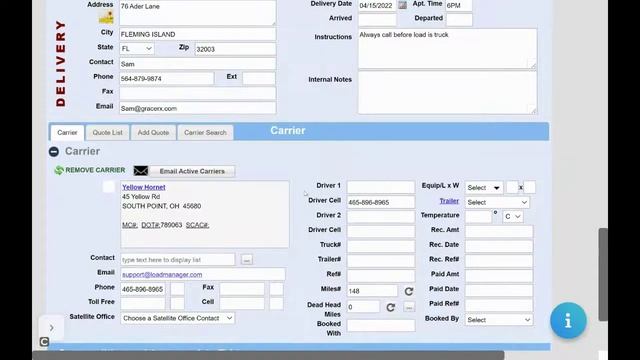Switch to the Carrier tab
The width and height of the screenshot is (640, 360).
click(67, 133)
